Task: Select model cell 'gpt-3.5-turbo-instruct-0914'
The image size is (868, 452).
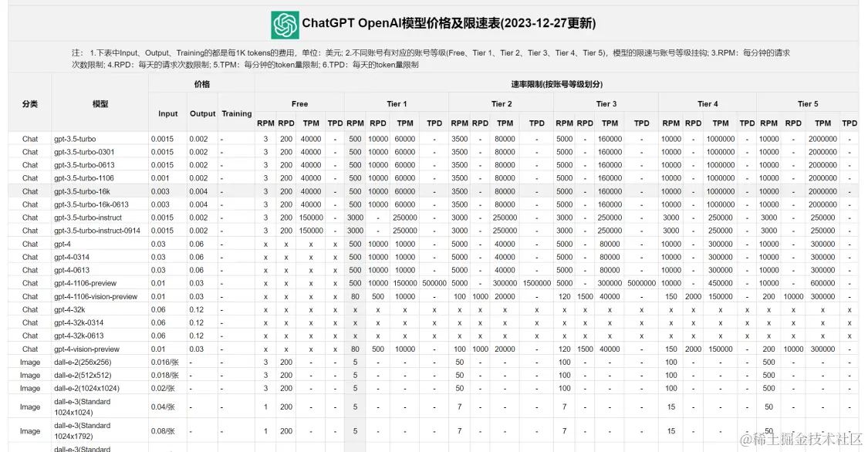Action: tap(97, 231)
